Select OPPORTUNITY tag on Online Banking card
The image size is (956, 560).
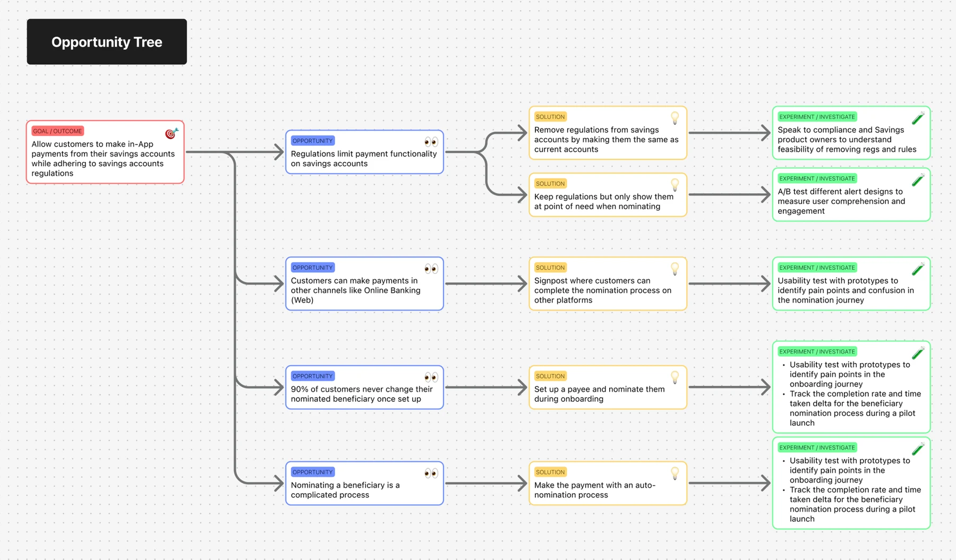tap(313, 268)
